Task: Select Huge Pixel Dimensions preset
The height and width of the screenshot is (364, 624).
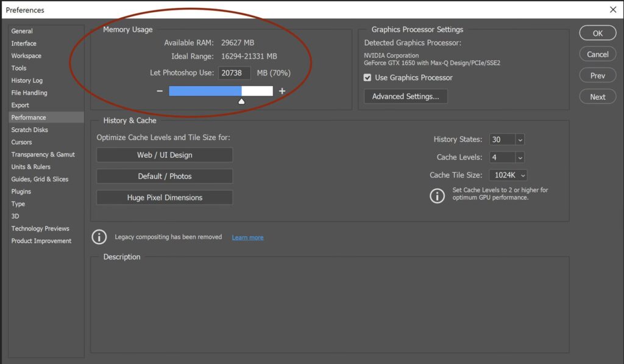Action: click(165, 198)
